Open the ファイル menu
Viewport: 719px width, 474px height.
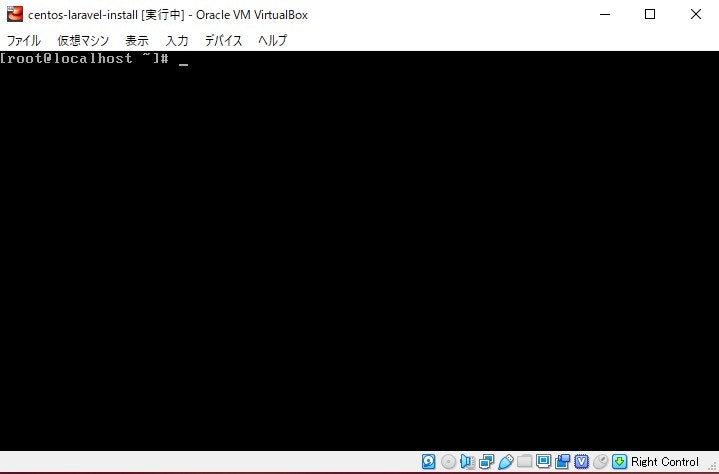[24, 40]
